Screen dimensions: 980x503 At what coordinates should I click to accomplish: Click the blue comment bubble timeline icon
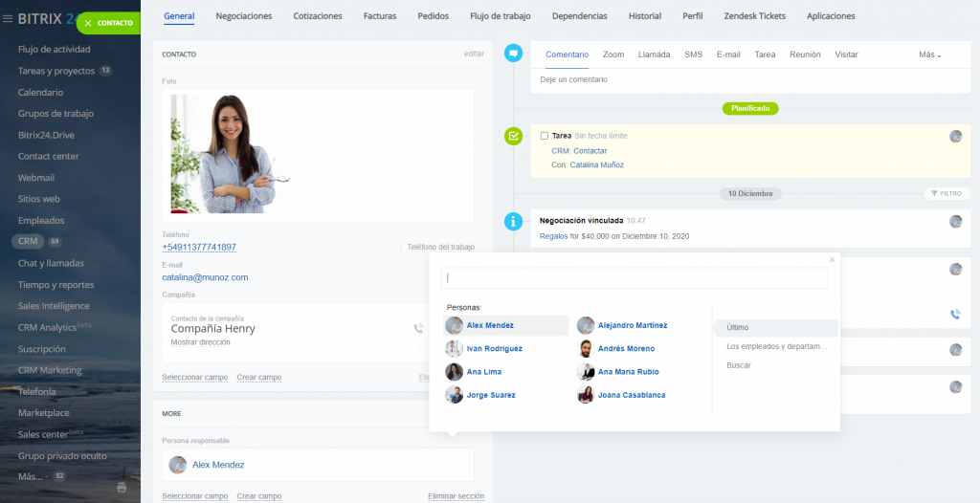pyautogui.click(x=514, y=54)
